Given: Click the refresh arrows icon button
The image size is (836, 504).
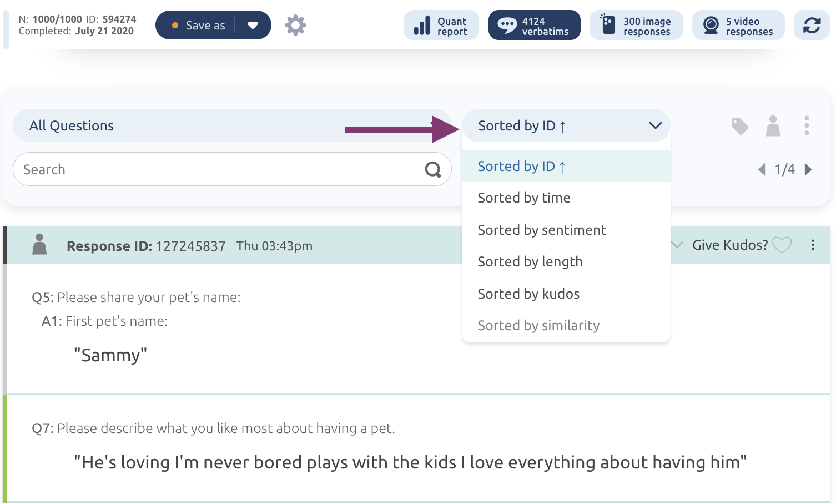Looking at the screenshot, I should [x=812, y=26].
